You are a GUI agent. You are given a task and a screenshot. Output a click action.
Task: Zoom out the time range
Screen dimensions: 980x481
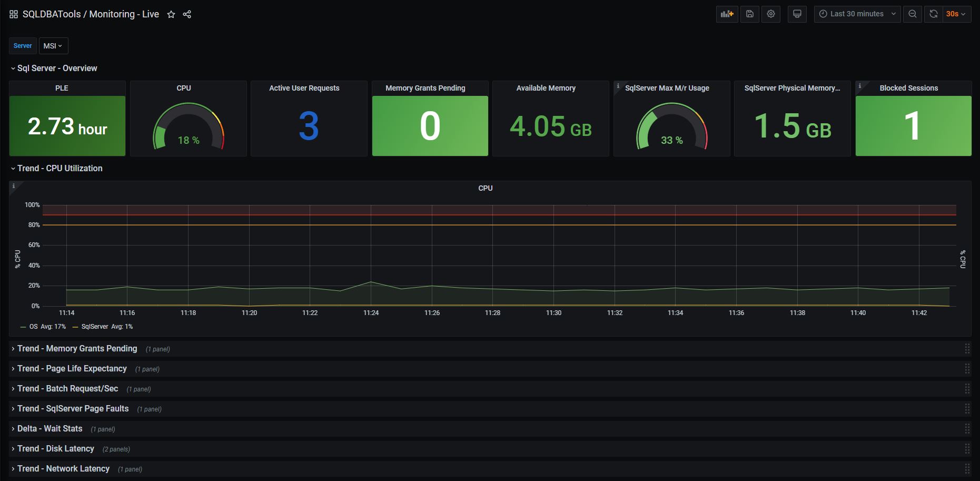913,14
